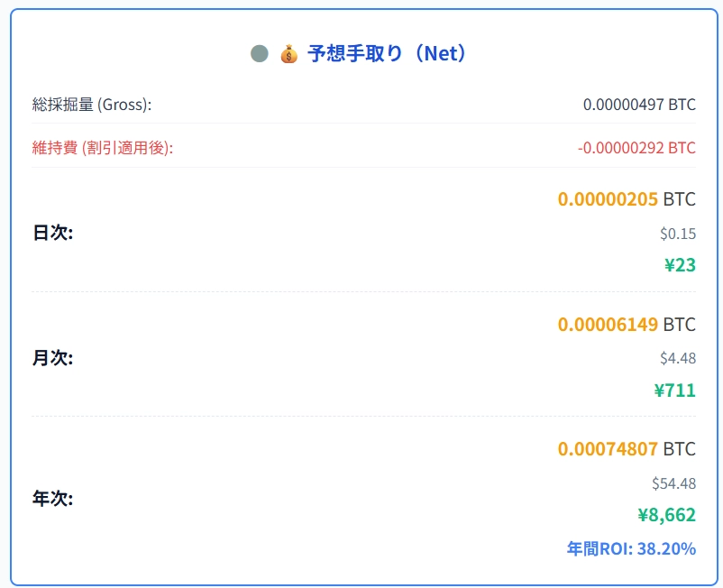This screenshot has height=588, width=723.
Task: Select the monthly yen value ¥711
Action: click(x=675, y=390)
